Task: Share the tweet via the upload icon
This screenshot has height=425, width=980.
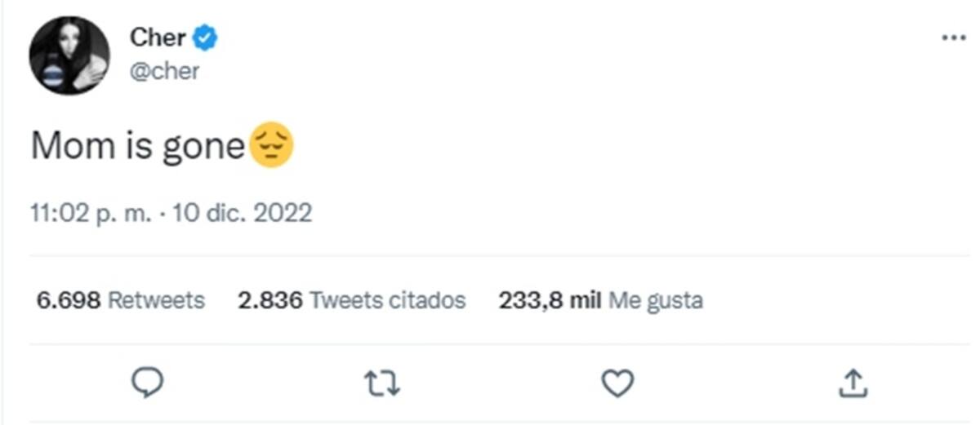Action: pyautogui.click(x=852, y=382)
